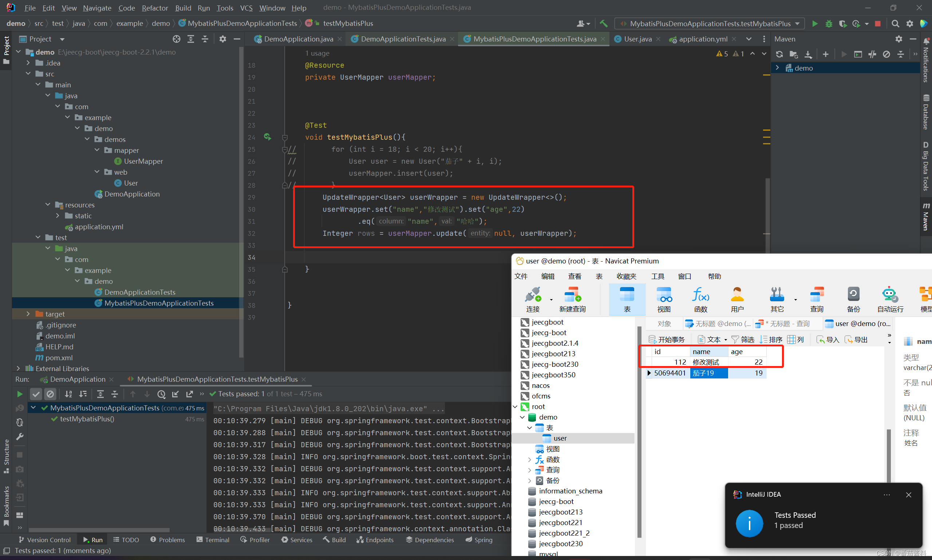Toggle the Notifications side panel
932x560 pixels.
point(926,60)
